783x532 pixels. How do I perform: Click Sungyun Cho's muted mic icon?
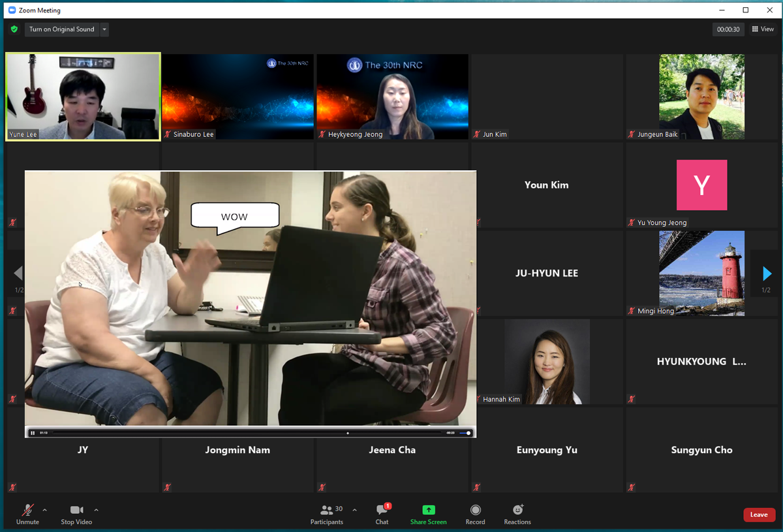pyautogui.click(x=632, y=487)
